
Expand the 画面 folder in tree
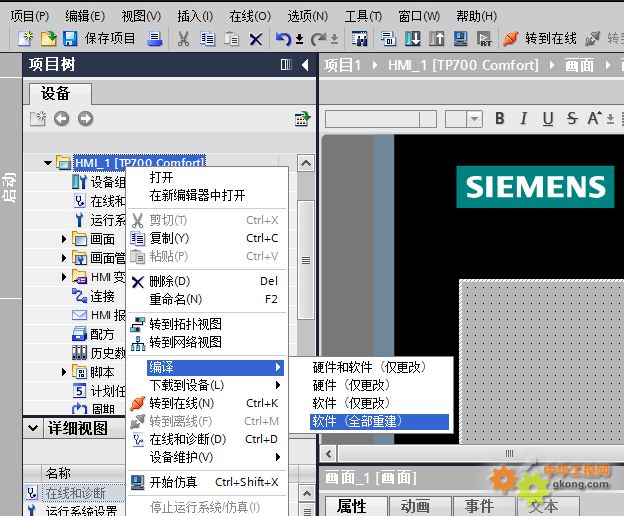(x=64, y=239)
